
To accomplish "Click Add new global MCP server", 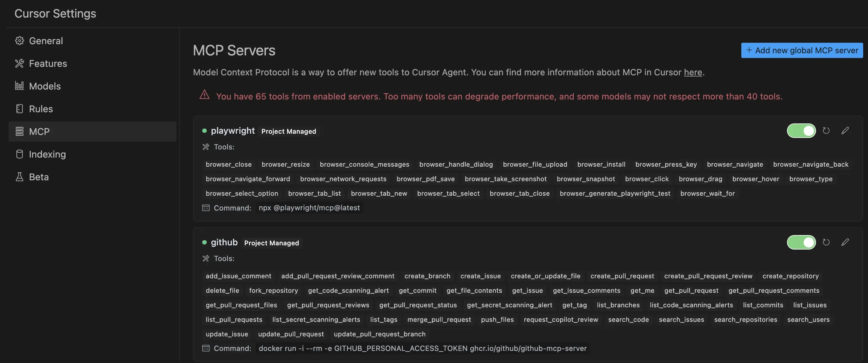I will 802,50.
